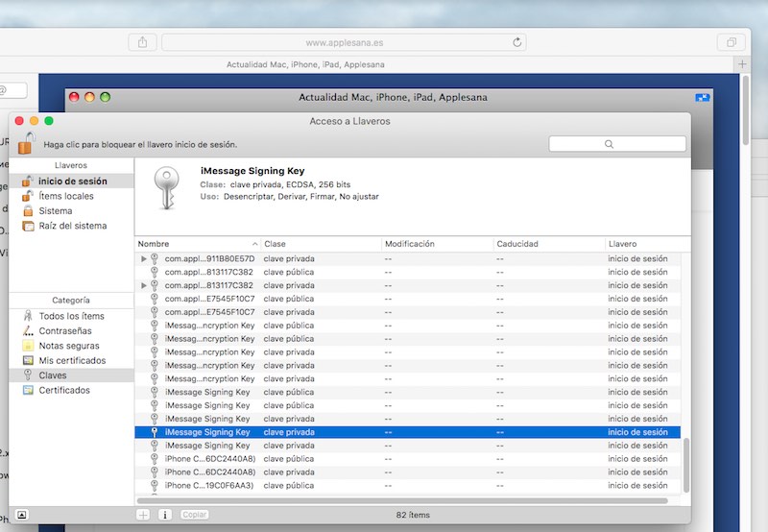Viewport: 768px width, 532px height.
Task: Click the search field in Acceso a Llaveros
Action: click(x=617, y=144)
